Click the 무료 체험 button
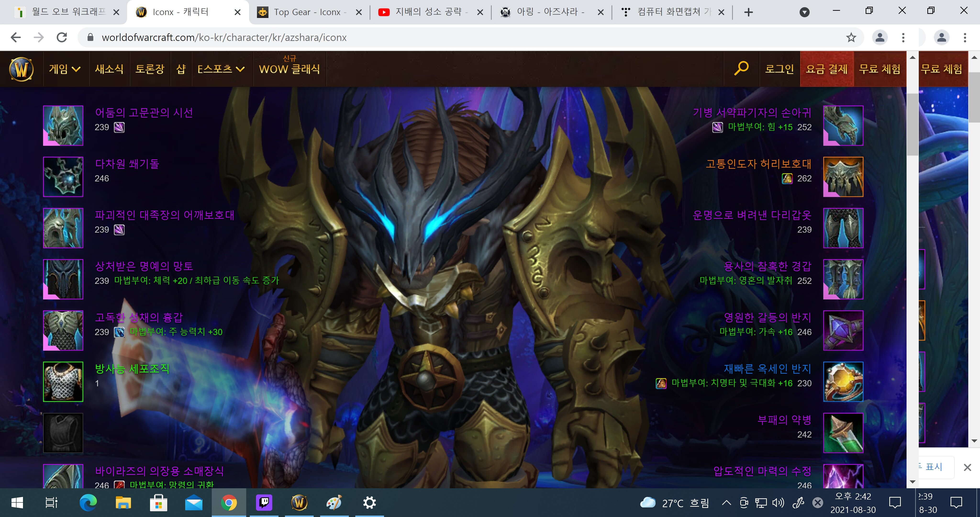Screen dimensions: 980x517 tap(880, 69)
